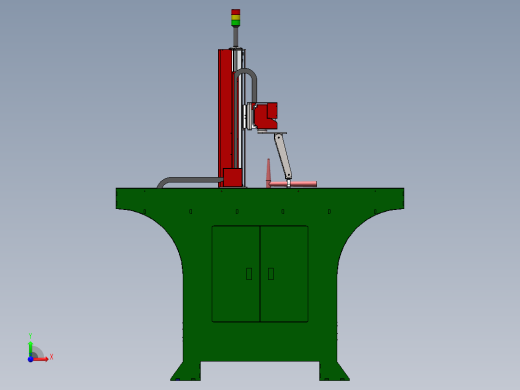Click the red X axis arrow of triad
Image resolution: width=520 pixels, height=390 pixels.
tap(41, 359)
